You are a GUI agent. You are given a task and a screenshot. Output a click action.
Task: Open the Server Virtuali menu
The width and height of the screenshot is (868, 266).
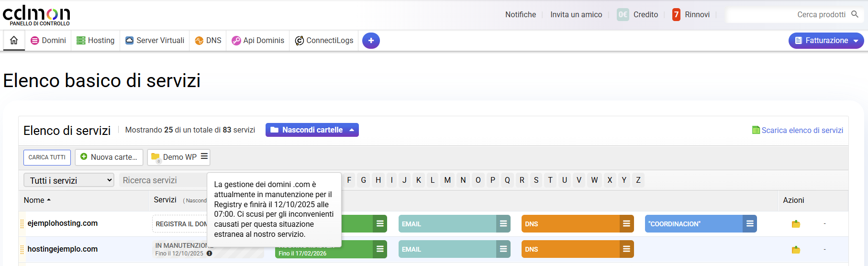[x=155, y=41]
